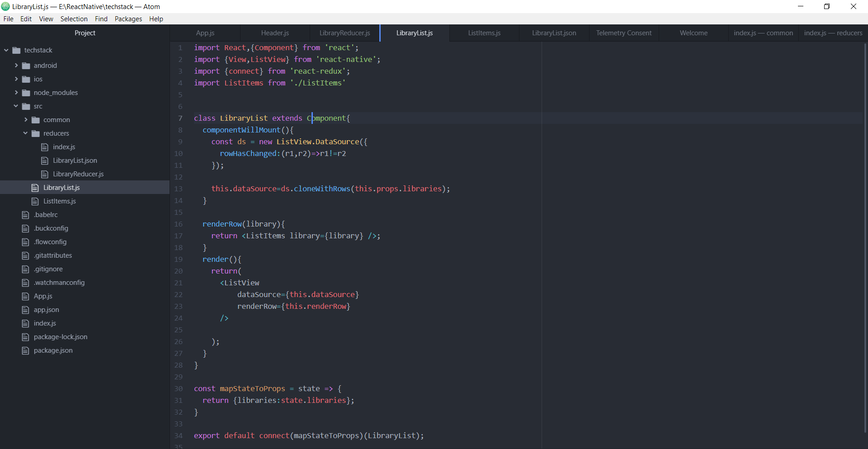868x449 pixels.
Task: Open the View menu
Action: (x=46, y=19)
